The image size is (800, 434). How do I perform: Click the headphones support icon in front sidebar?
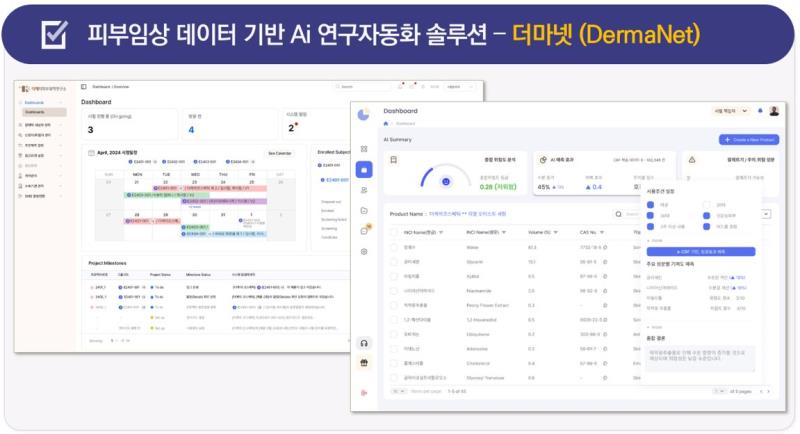coord(364,343)
